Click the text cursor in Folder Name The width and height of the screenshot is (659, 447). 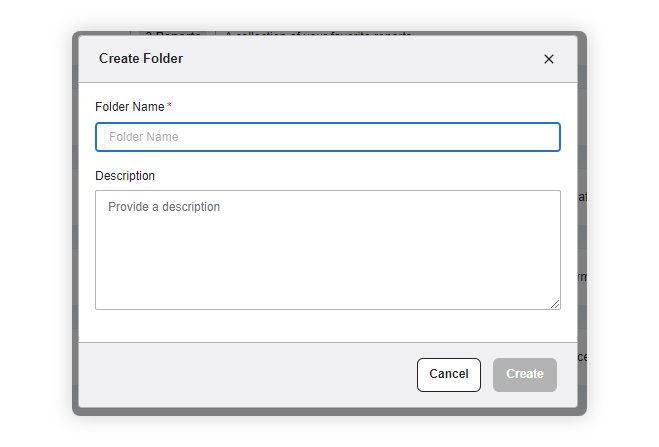click(x=105, y=137)
